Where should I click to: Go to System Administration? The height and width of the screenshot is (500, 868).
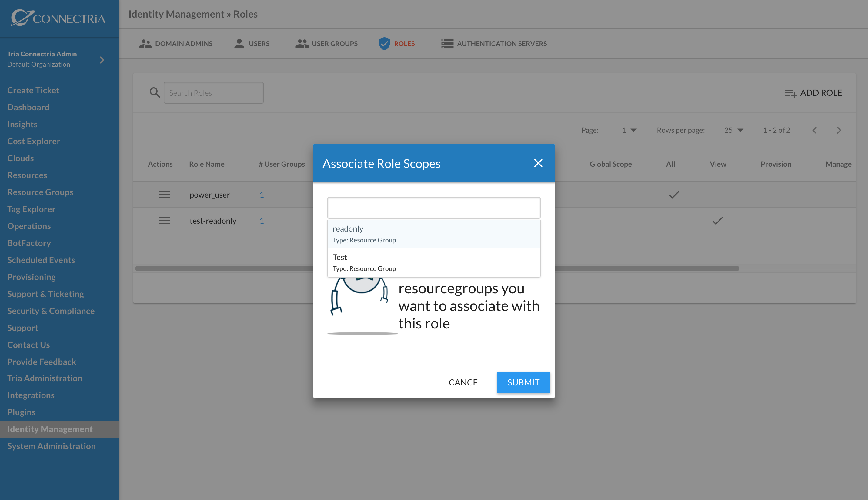pos(52,446)
